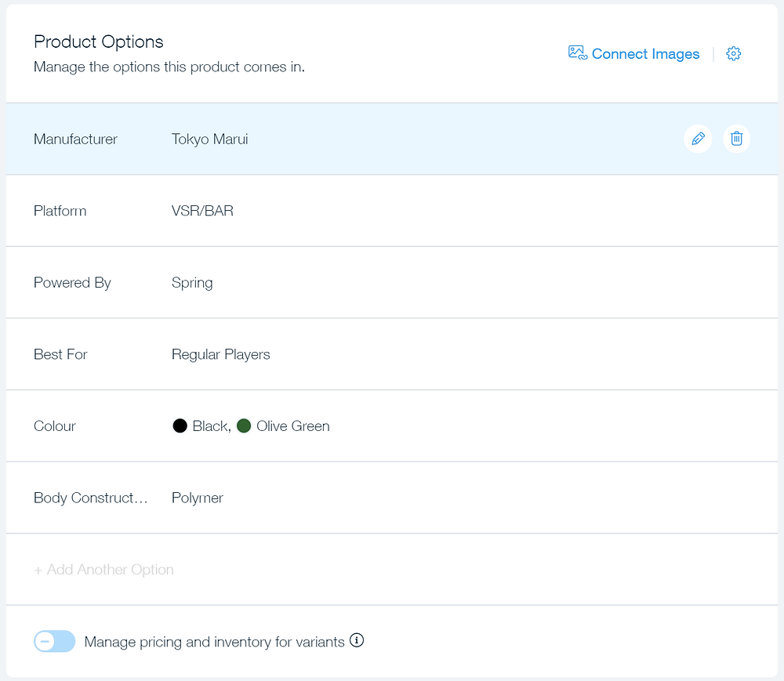Open the info tooltip beside variants text

(357, 640)
